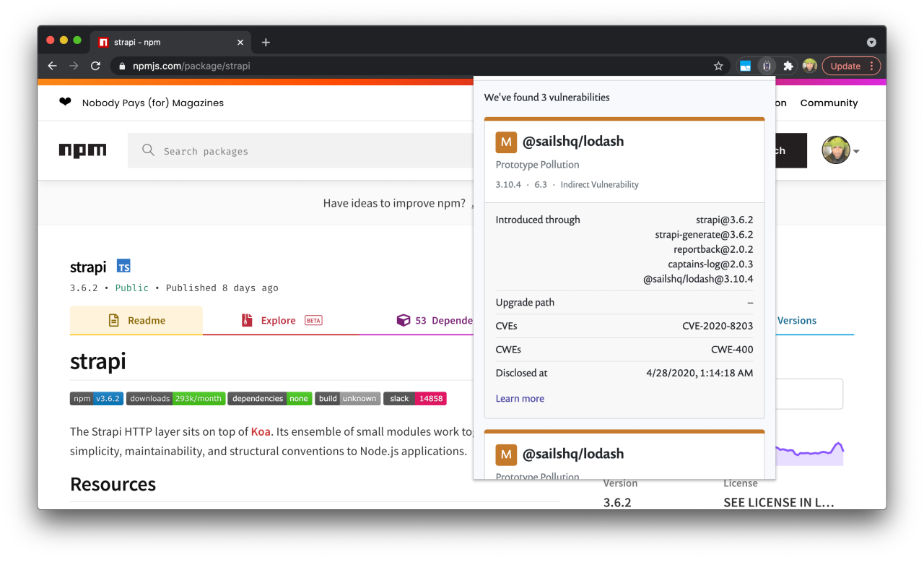Click 'We've found 3 vulnerabilities' header
The image size is (924, 578).
(546, 97)
